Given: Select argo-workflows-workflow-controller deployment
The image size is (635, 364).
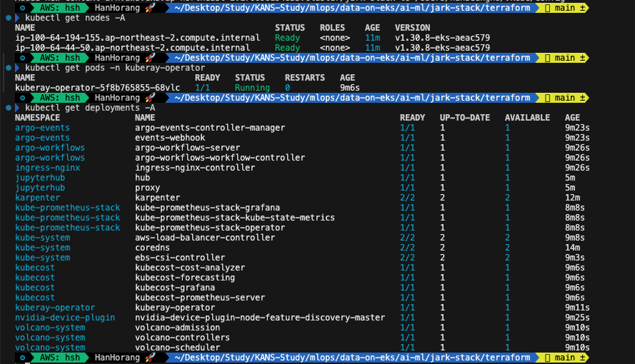Looking at the screenshot, I should 220,158.
